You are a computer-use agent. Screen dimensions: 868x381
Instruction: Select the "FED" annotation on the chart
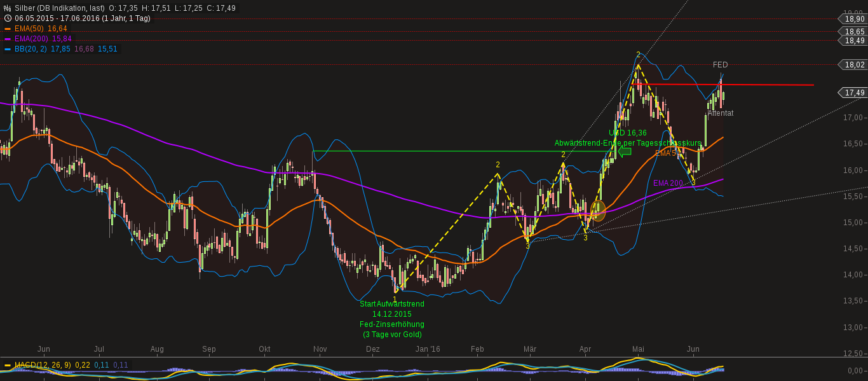click(721, 64)
